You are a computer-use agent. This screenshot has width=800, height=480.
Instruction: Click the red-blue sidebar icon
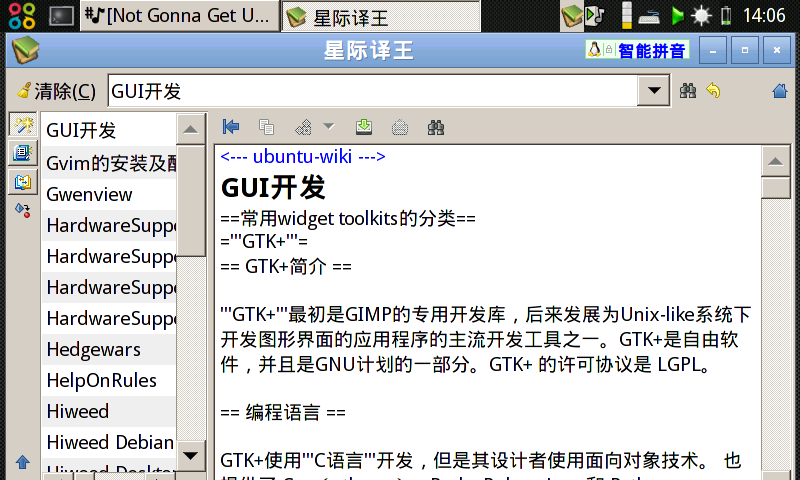[23, 210]
